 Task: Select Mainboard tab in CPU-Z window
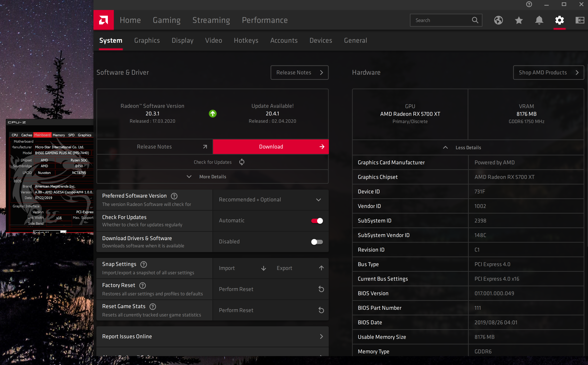click(42, 135)
